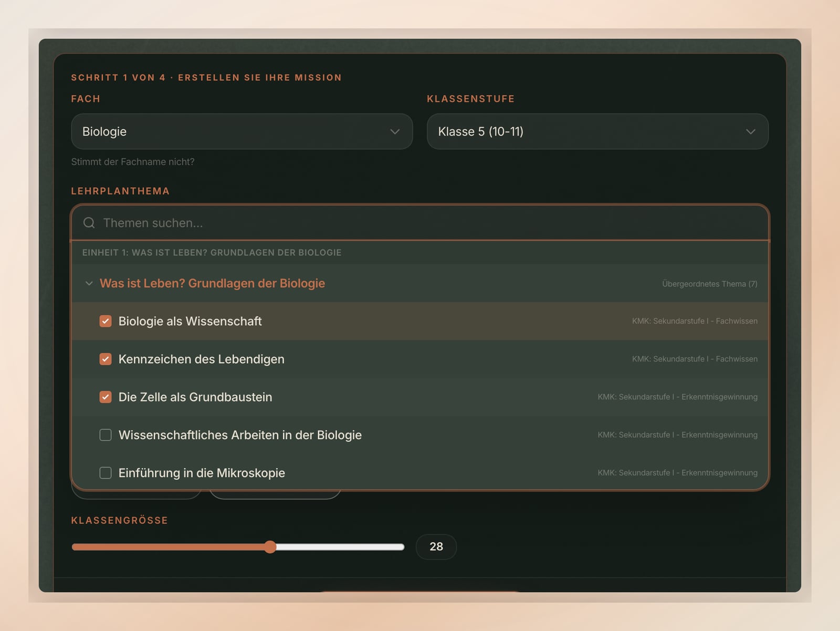This screenshot has height=631, width=840.
Task: Collapse 'Was ist Leben? Grundlagen der Biologie'
Action: pyautogui.click(x=89, y=283)
